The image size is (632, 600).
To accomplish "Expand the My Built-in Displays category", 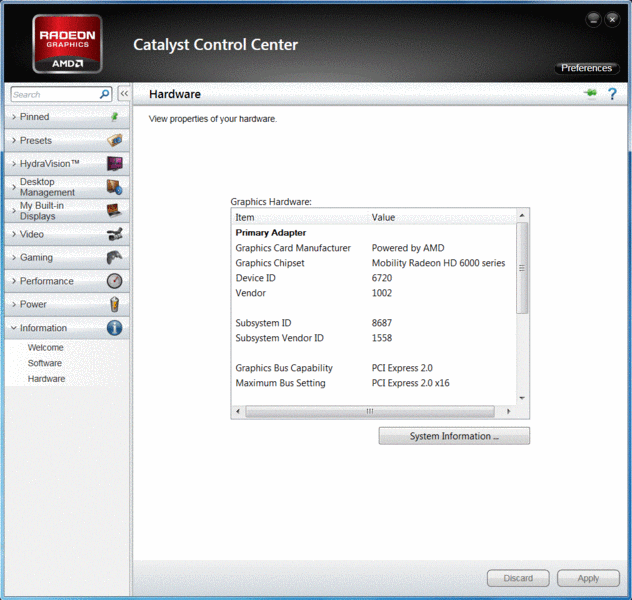I will (x=67, y=210).
